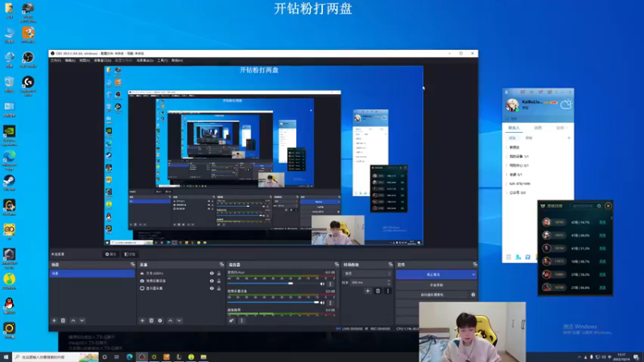Open Logitech G HUB desktop shortcut
This screenshot has width=644, height=362.
tap(28, 86)
